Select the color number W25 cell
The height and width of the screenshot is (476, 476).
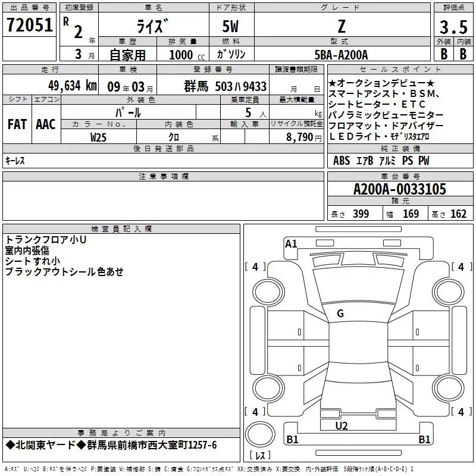[99, 137]
